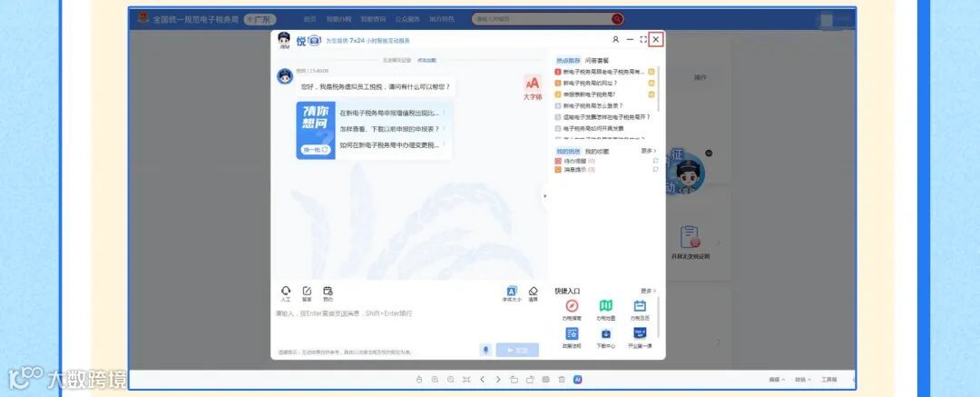Viewport: 980px width, 397px height.
Task: Open the 人工 human service headset icon
Action: click(x=286, y=291)
